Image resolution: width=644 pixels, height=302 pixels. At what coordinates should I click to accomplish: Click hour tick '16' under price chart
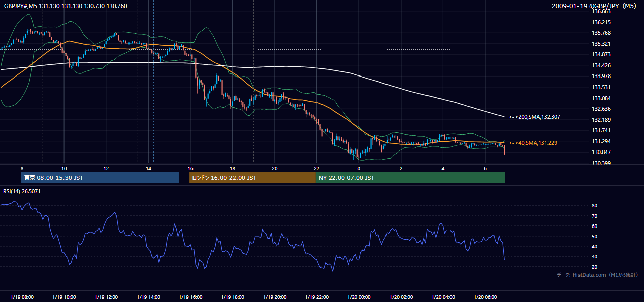click(x=190, y=168)
